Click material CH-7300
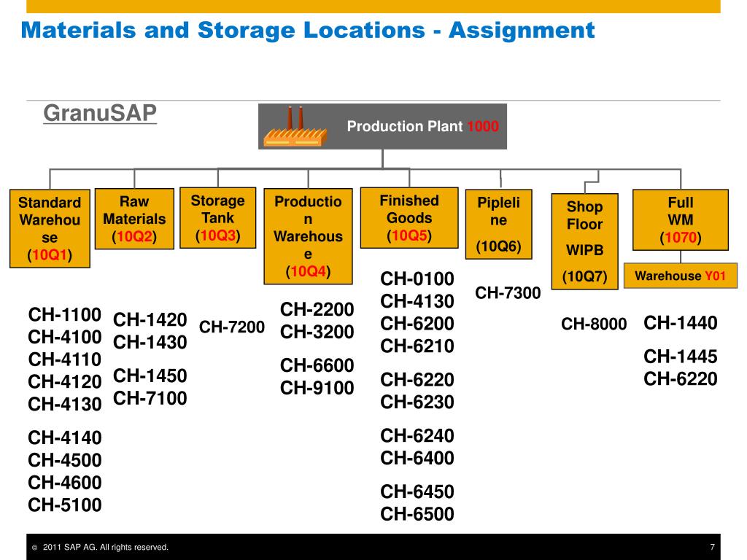The width and height of the screenshot is (747, 560). 508,293
